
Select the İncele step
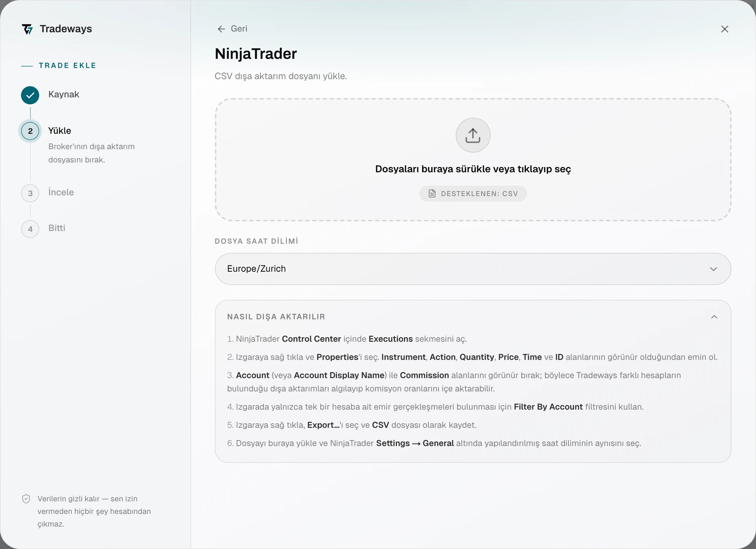coord(61,192)
